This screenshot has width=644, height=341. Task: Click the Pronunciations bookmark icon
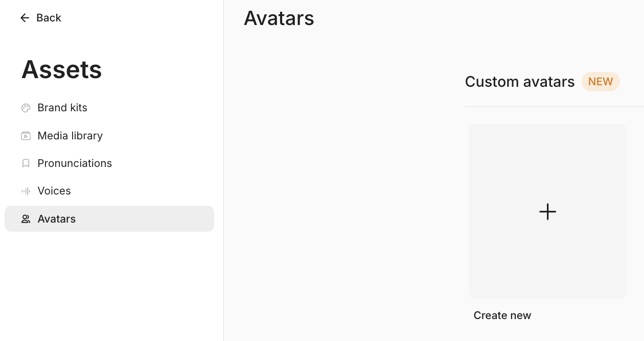click(x=26, y=163)
